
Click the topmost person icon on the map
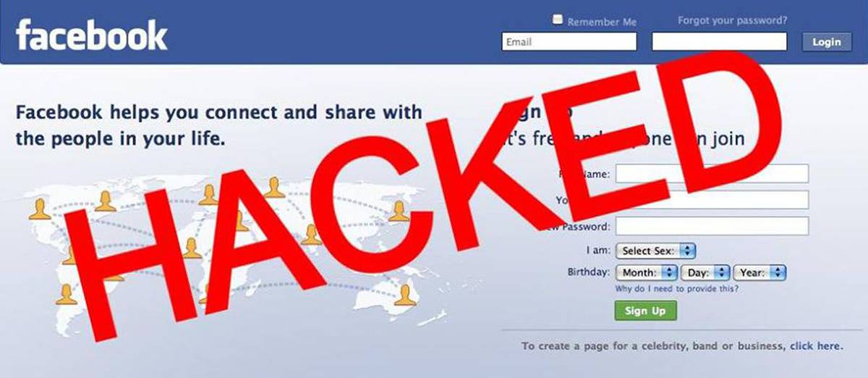[274, 188]
